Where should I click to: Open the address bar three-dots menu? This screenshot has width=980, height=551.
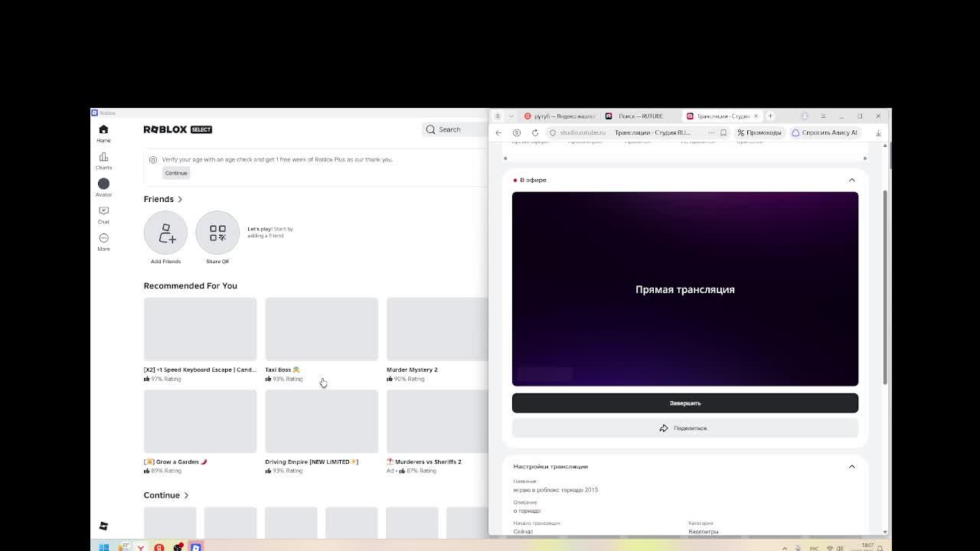711,132
